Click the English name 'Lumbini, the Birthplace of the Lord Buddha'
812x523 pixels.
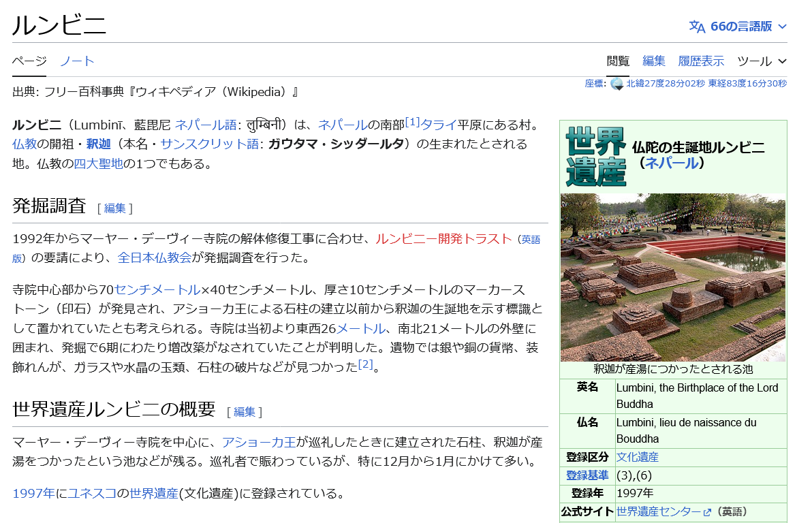[697, 396]
